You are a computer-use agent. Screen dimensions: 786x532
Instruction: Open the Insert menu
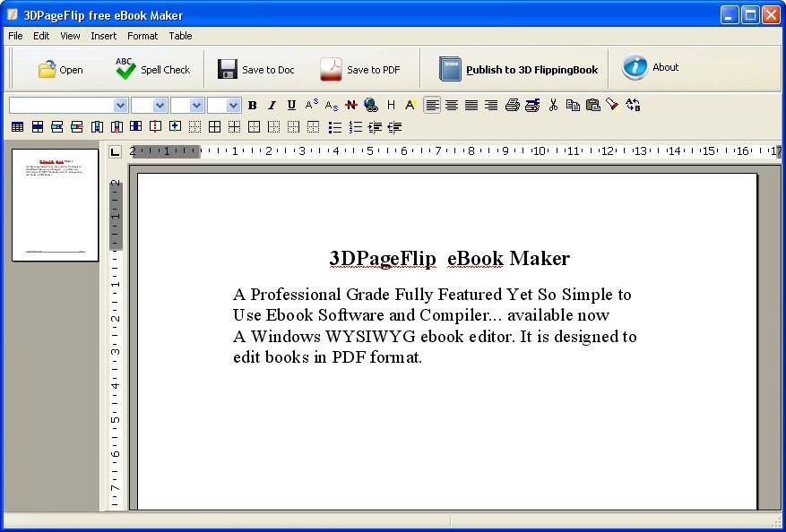103,36
